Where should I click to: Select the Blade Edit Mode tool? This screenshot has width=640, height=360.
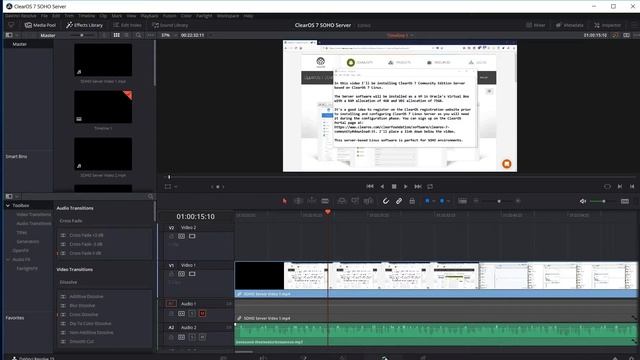[325, 201]
